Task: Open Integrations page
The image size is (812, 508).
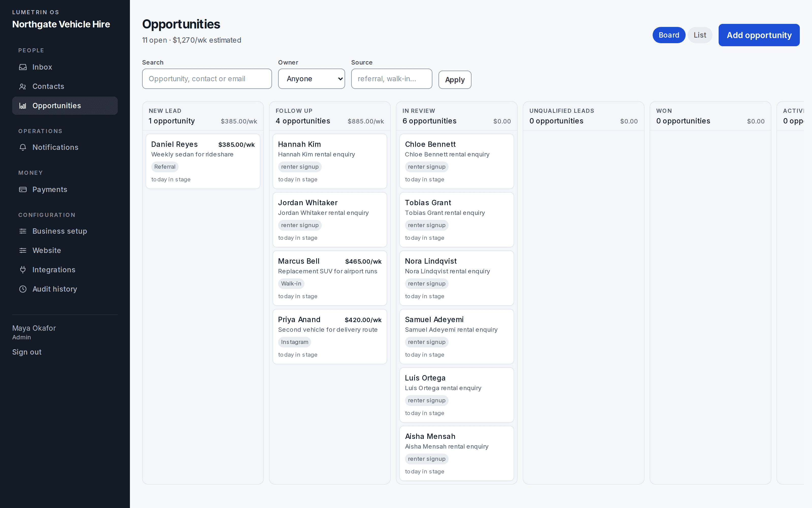Action: [x=65, y=270]
